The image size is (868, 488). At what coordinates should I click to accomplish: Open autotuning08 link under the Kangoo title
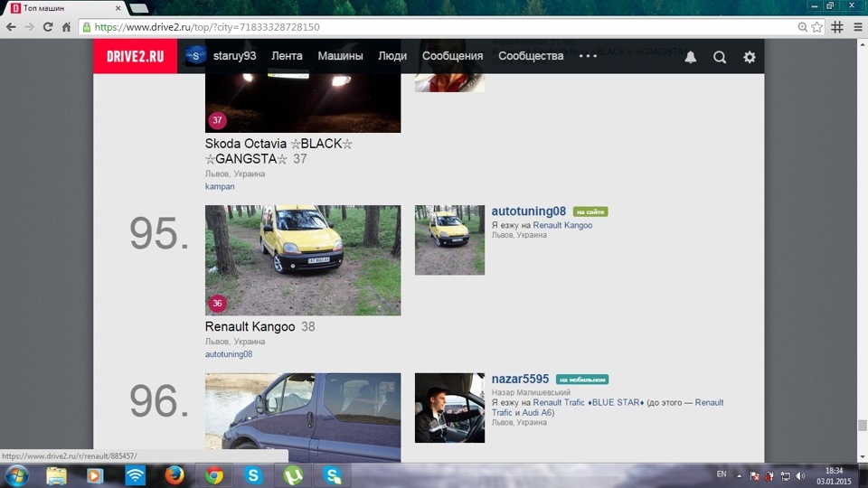click(x=229, y=354)
